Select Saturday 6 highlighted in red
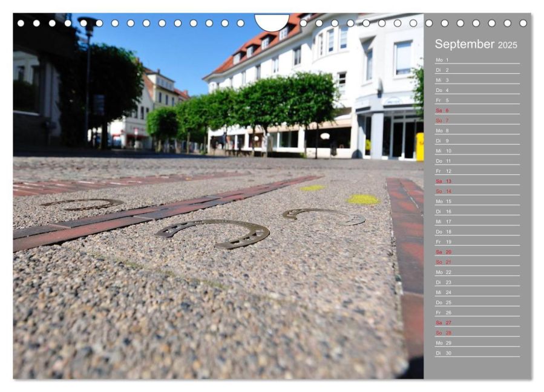This screenshot has width=544, height=392. 443,111
